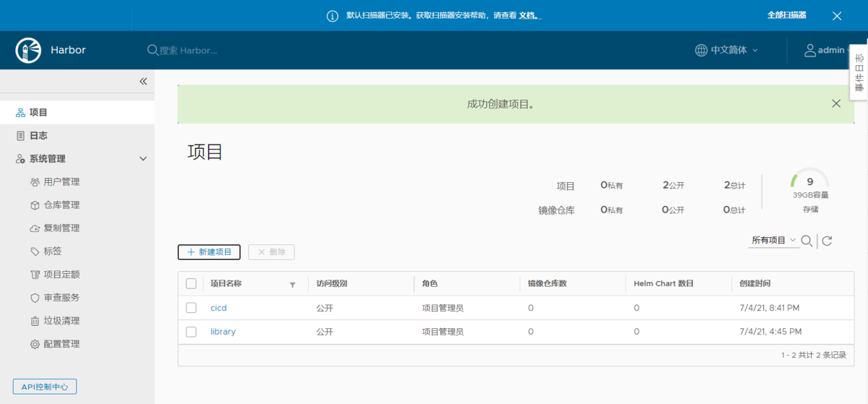Click the 项目定额 quota icon
The width and height of the screenshot is (868, 404).
tap(35, 275)
